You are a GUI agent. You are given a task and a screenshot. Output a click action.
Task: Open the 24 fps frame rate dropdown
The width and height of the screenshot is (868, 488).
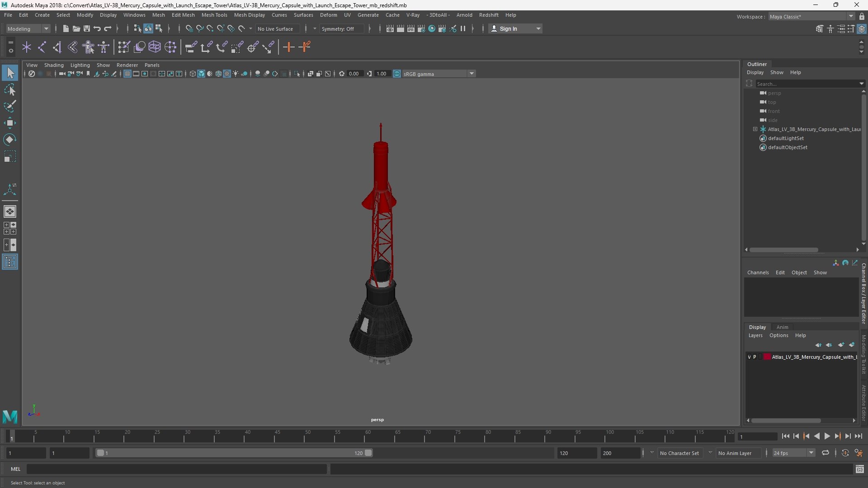793,453
